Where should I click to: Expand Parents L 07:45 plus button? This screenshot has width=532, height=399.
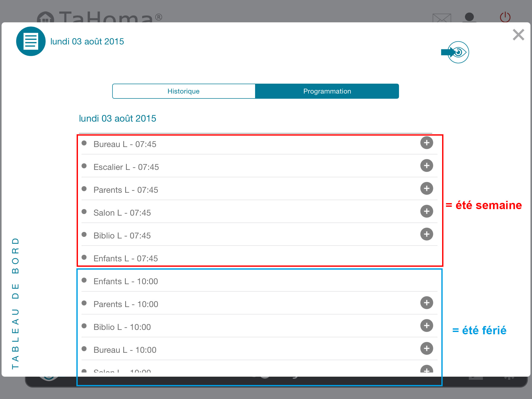[x=427, y=189]
